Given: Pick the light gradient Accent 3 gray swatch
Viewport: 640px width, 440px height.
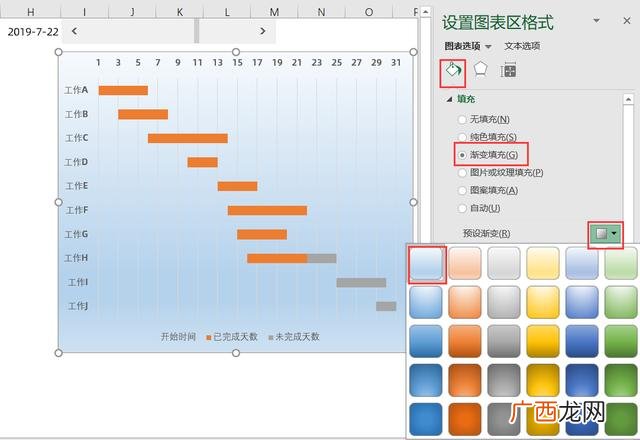Looking at the screenshot, I should [x=504, y=263].
